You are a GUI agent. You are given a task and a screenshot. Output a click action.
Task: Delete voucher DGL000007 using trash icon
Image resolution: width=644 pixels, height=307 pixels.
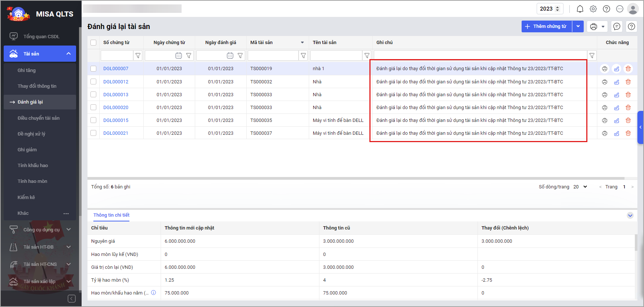pyautogui.click(x=628, y=69)
